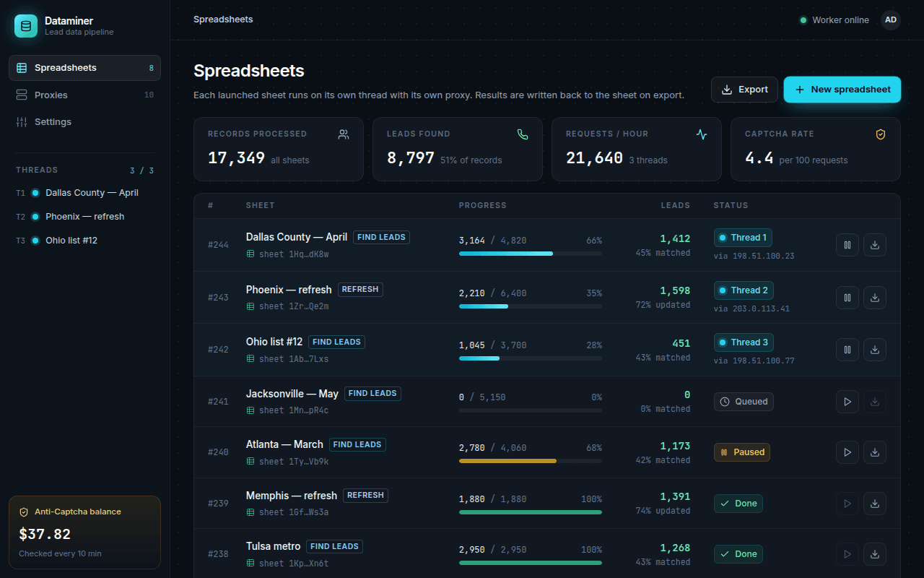This screenshot has height=578, width=924.
Task: Click the Worker online status indicator
Action: (x=834, y=20)
